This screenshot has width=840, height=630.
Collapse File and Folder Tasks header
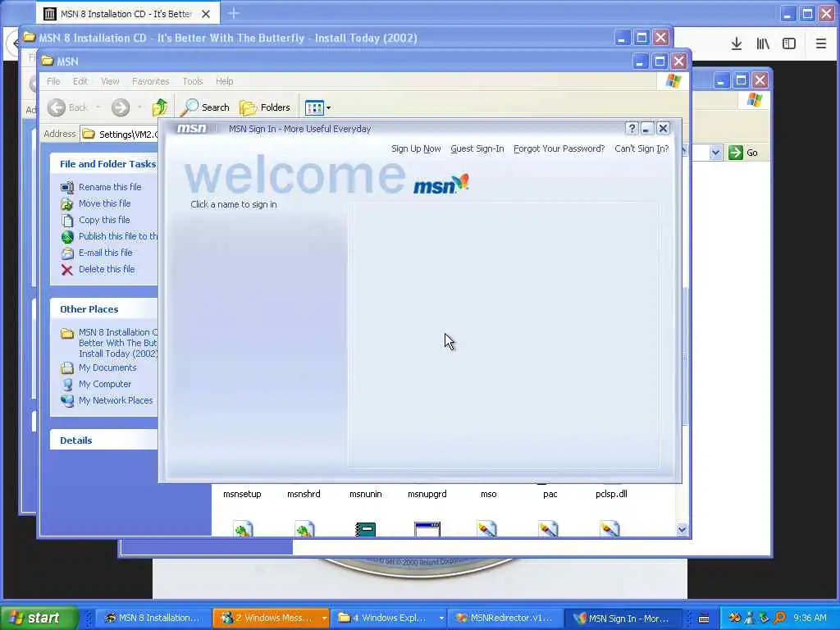coord(104,164)
